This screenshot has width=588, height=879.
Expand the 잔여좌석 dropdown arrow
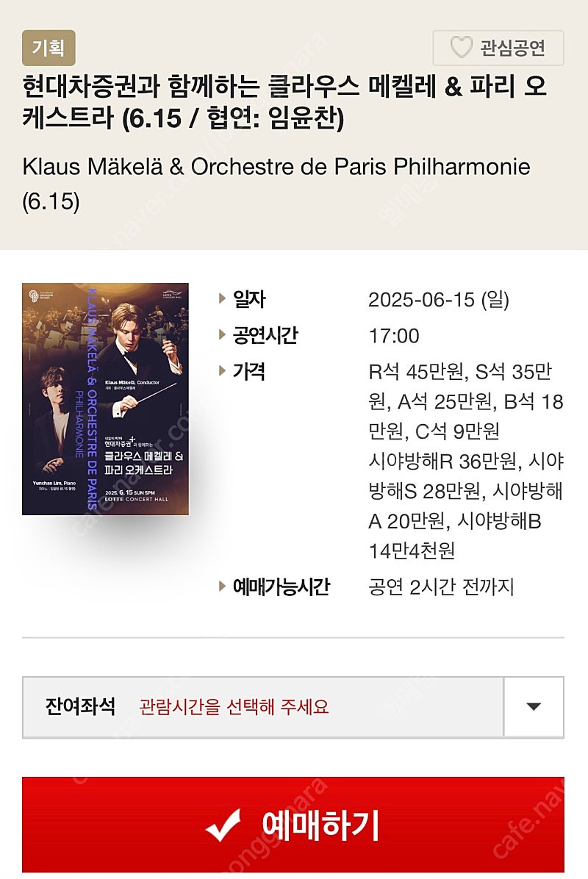click(534, 707)
